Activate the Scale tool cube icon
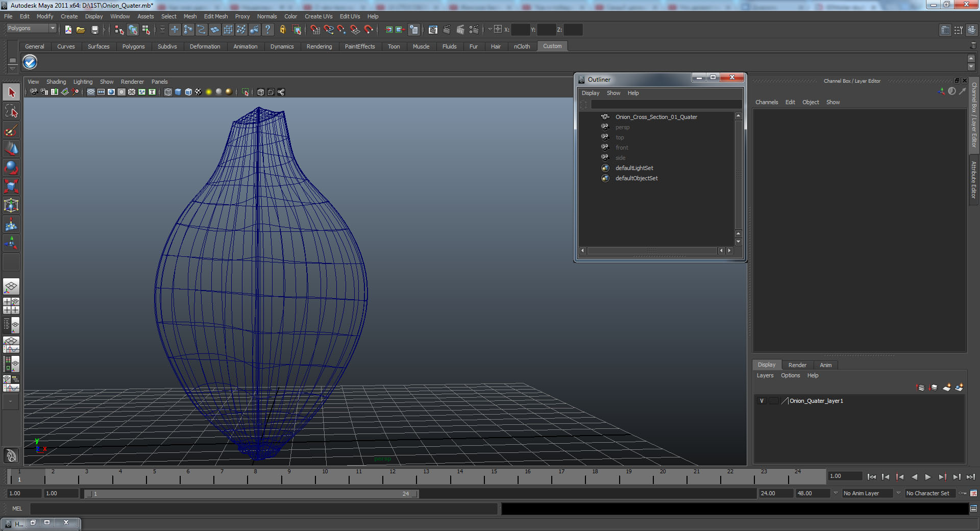 click(11, 187)
